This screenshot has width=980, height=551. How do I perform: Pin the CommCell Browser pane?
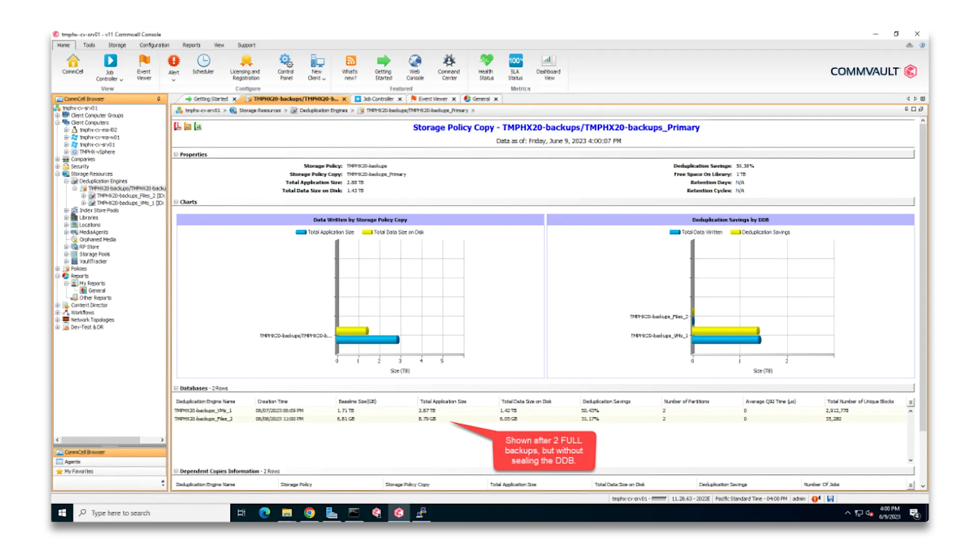pyautogui.click(x=159, y=99)
